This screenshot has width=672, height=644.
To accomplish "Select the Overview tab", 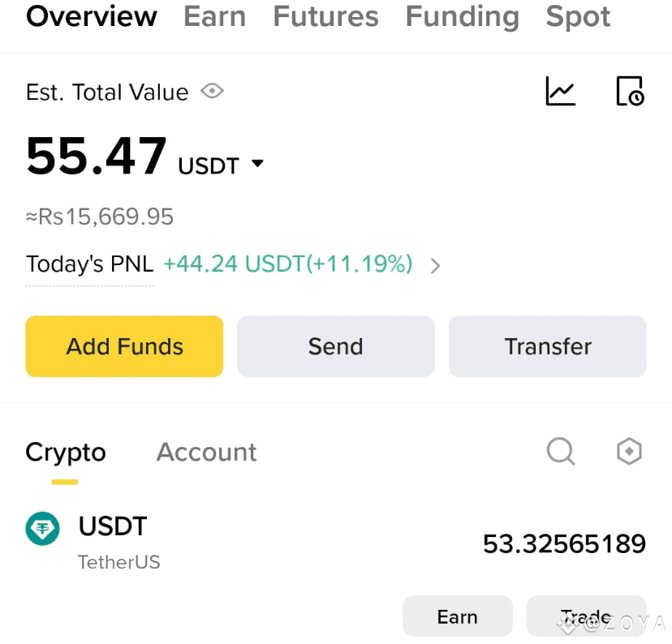I will point(91,17).
